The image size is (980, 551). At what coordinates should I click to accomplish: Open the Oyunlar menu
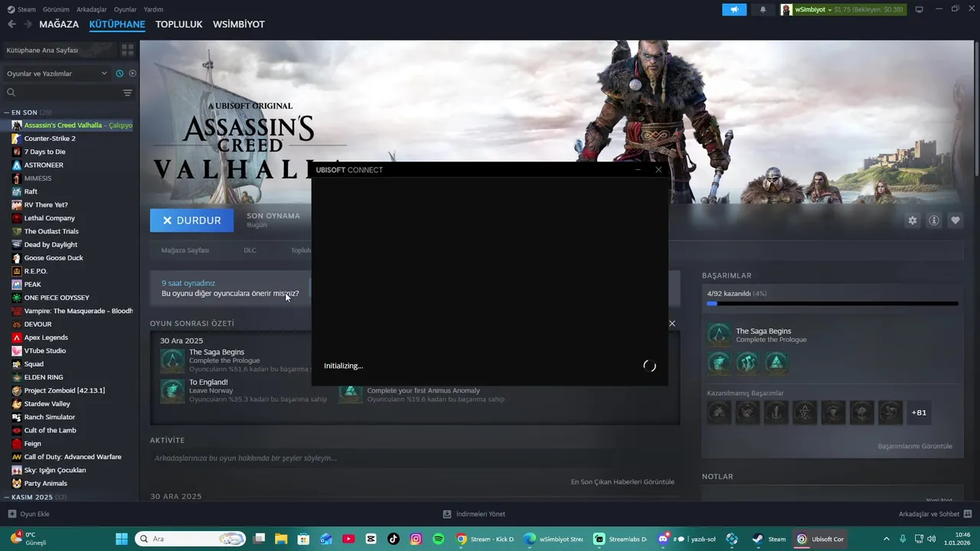[125, 9]
